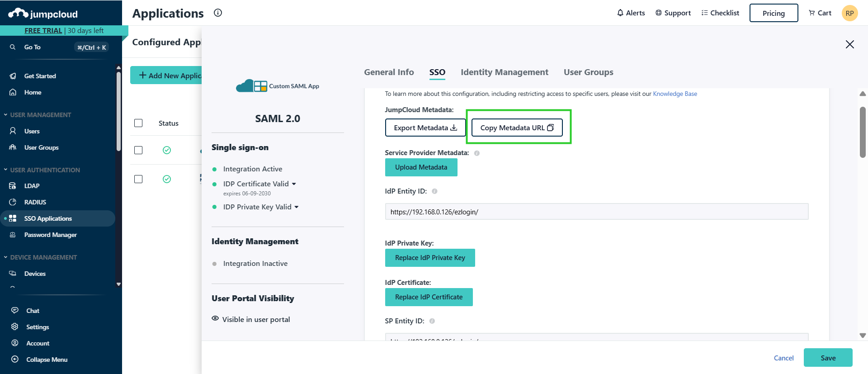The height and width of the screenshot is (374, 868).
Task: Expand IDP Private Key Valid dropdown
Action: pos(297,207)
